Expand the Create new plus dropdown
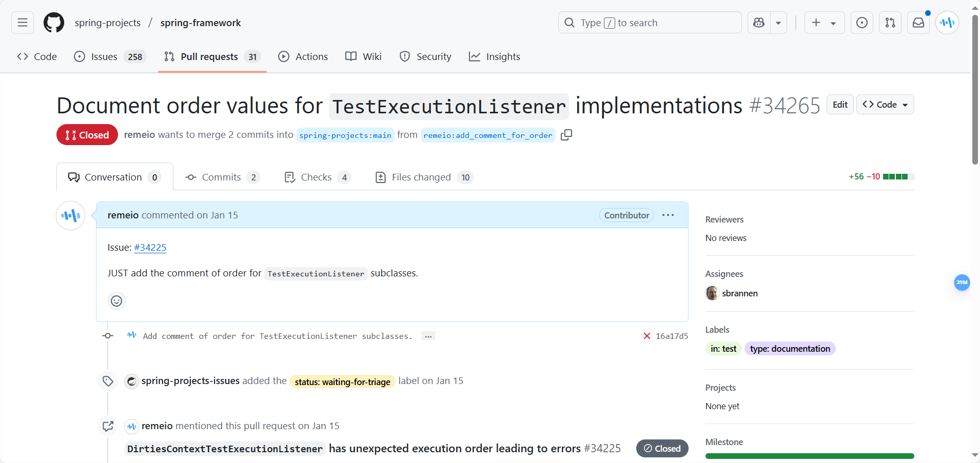 pyautogui.click(x=824, y=23)
